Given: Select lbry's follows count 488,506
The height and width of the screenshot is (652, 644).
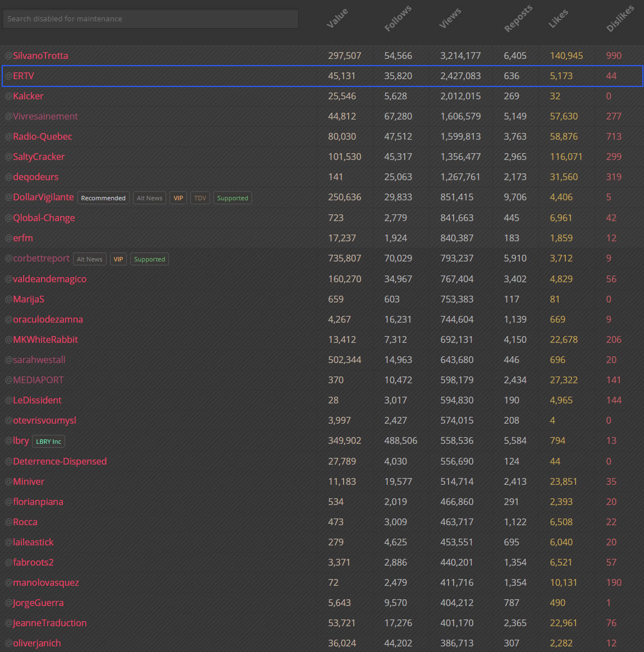Looking at the screenshot, I should point(401,441).
